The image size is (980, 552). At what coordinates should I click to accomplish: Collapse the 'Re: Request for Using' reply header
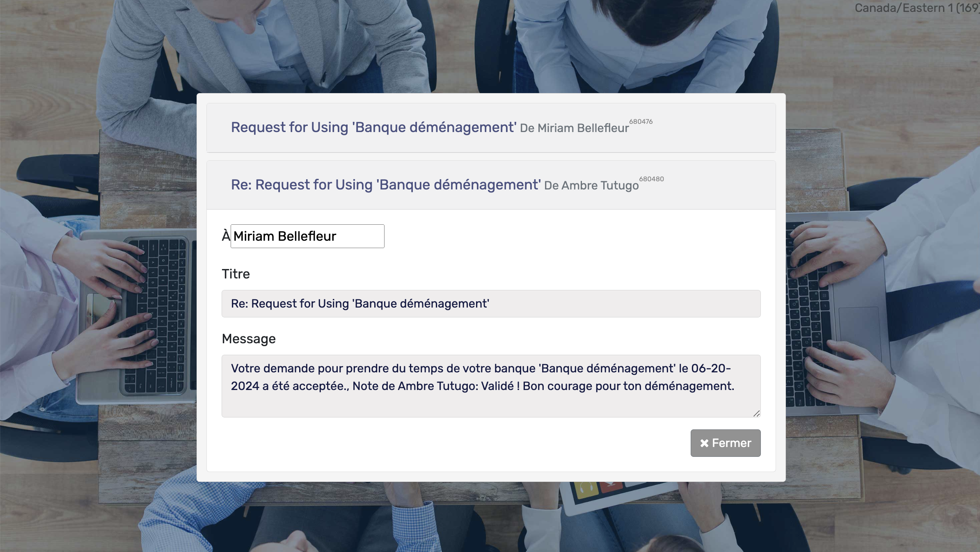coord(385,185)
